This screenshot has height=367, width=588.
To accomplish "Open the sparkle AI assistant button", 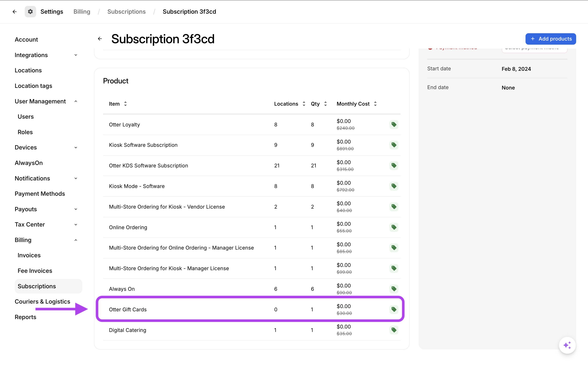I will [567, 345].
